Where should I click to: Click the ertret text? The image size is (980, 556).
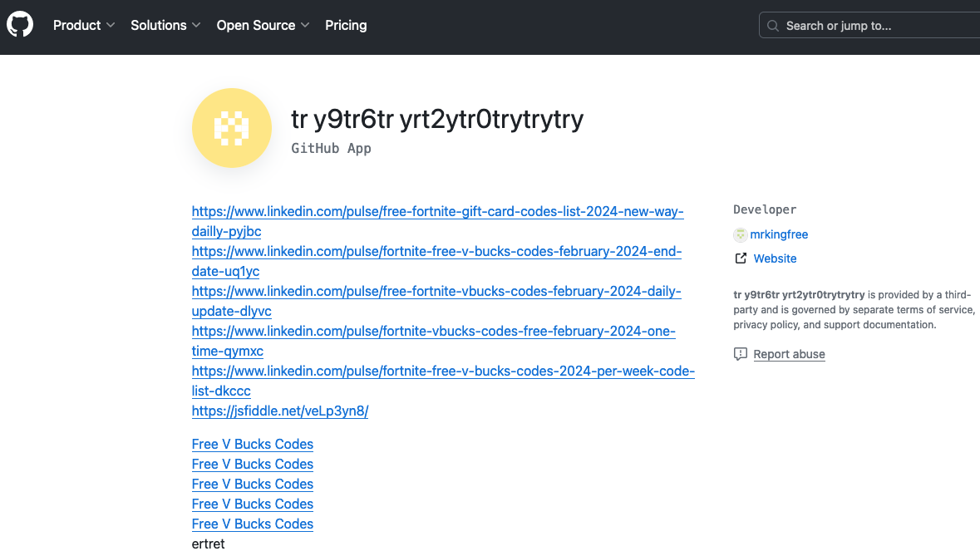208,544
